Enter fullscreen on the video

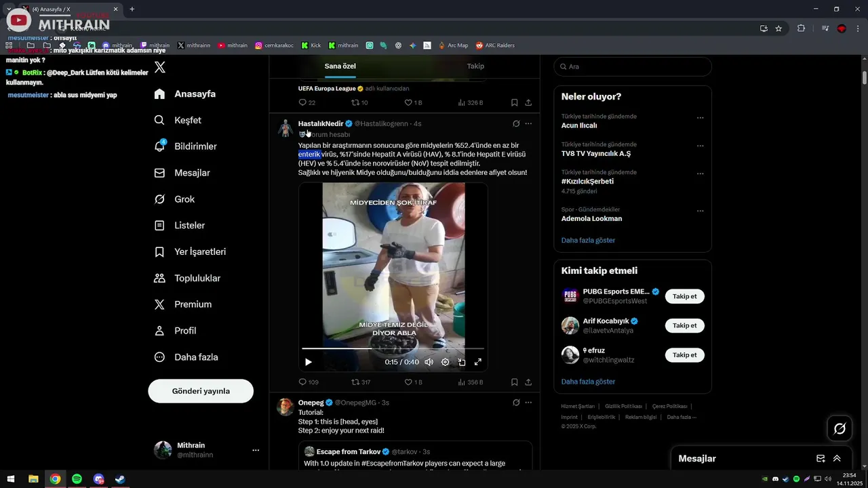click(477, 362)
